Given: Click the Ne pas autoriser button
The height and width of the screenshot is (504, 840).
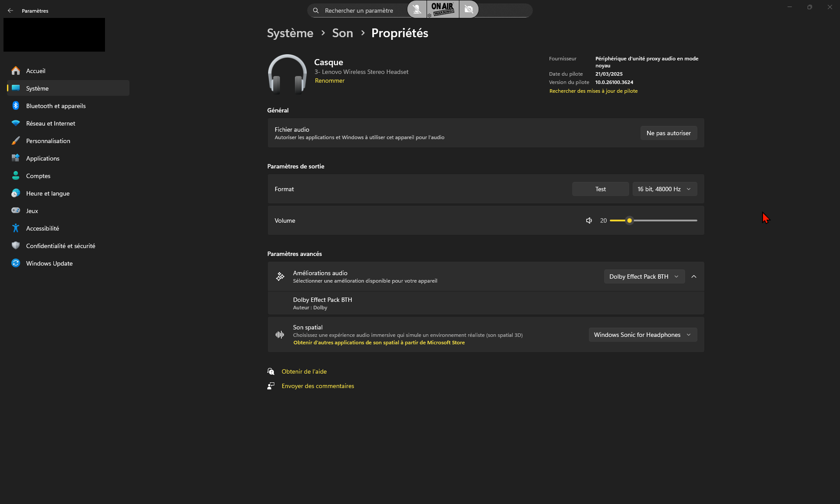Looking at the screenshot, I should coord(668,133).
